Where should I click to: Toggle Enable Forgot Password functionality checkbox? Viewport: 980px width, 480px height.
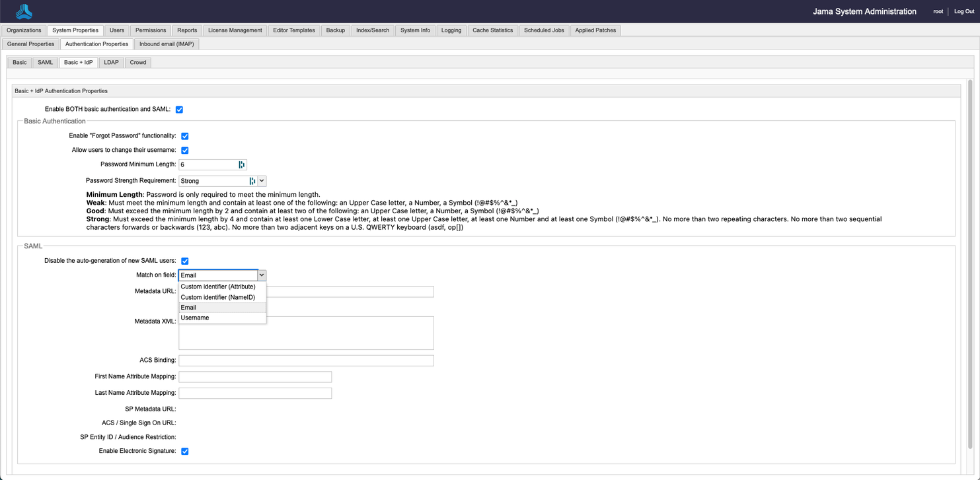(185, 136)
